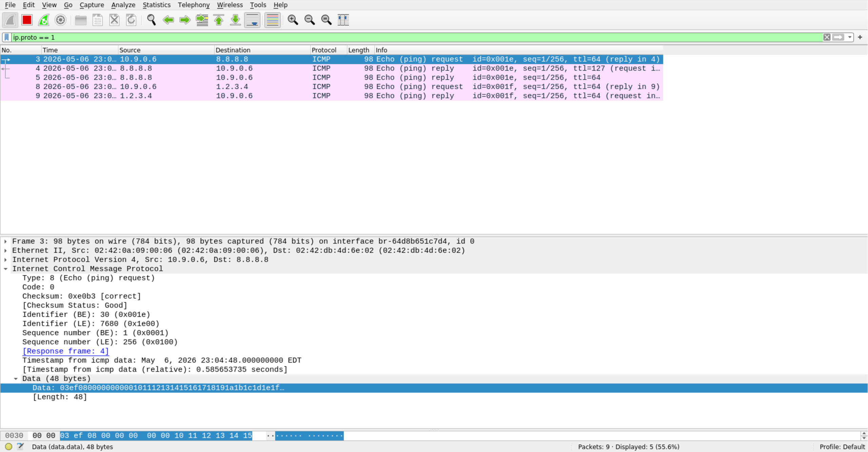Click the display filter input field
Image resolution: width=868 pixels, height=452 pixels.
click(x=417, y=37)
